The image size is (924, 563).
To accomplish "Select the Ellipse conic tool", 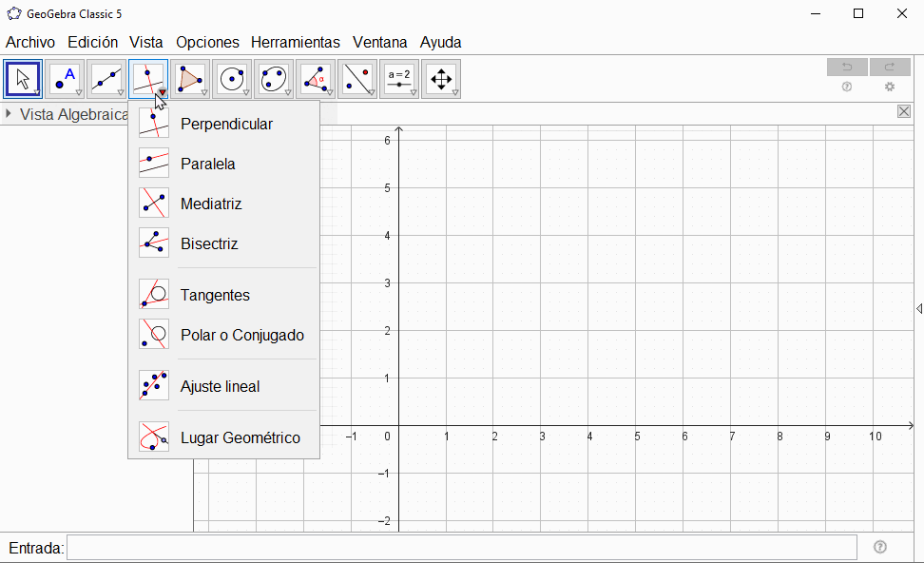I will [274, 79].
